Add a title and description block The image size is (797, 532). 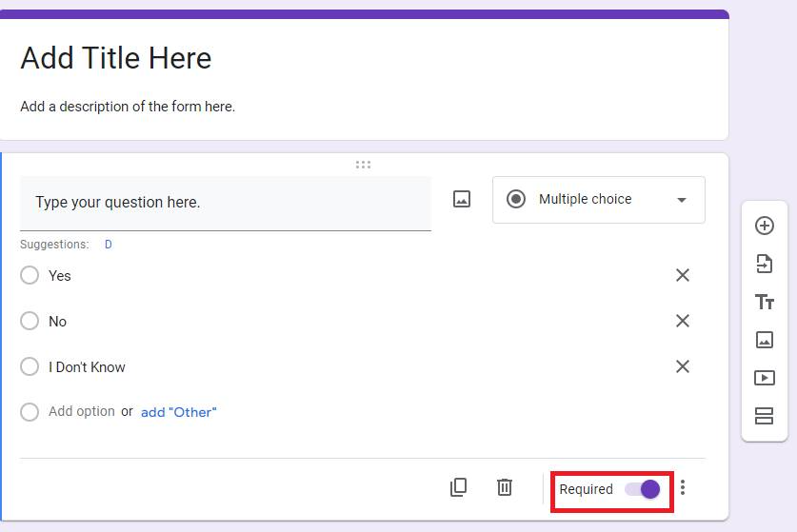coord(765,302)
